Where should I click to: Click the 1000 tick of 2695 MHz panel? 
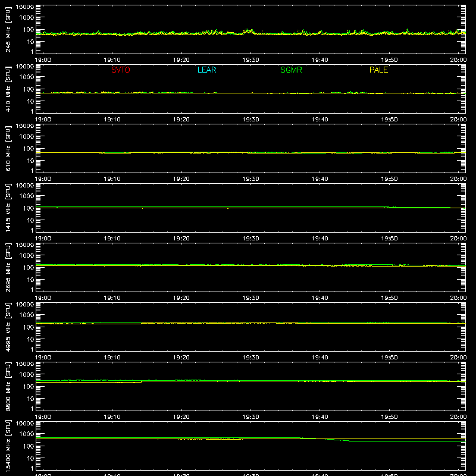click(27, 255)
